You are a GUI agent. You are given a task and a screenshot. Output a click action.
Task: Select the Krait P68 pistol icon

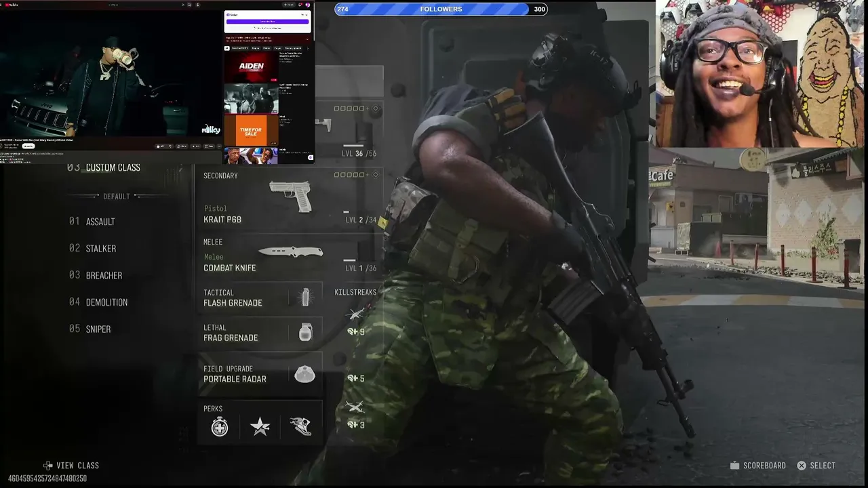click(x=290, y=196)
